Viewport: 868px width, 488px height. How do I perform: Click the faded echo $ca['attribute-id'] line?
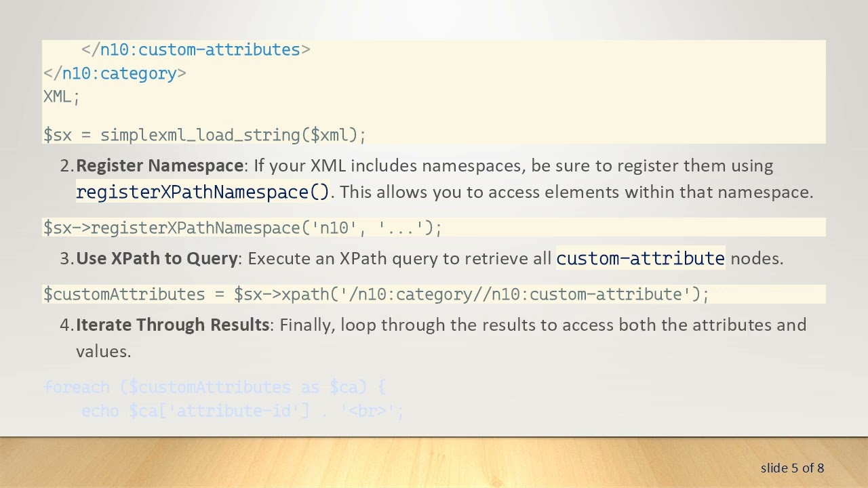tap(243, 411)
